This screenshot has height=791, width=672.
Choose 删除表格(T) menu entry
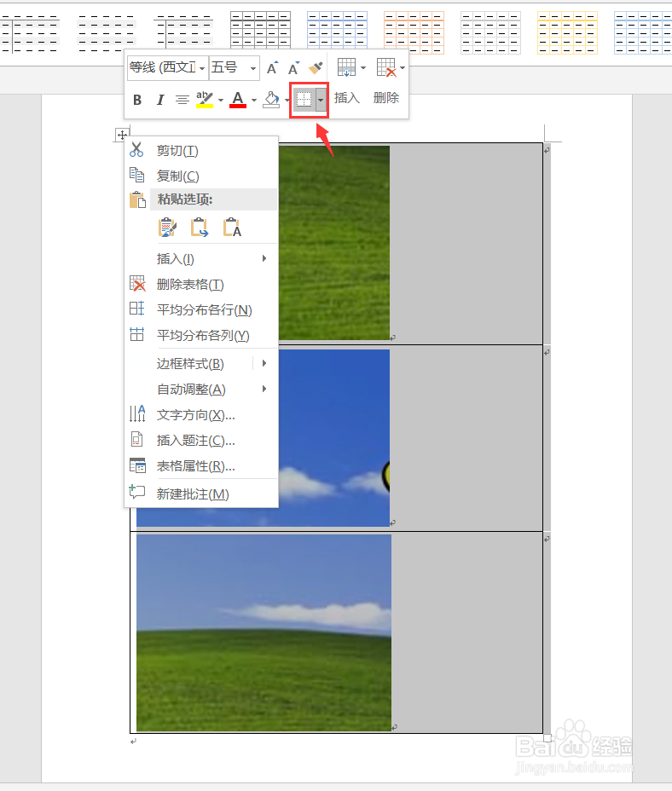pyautogui.click(x=190, y=285)
